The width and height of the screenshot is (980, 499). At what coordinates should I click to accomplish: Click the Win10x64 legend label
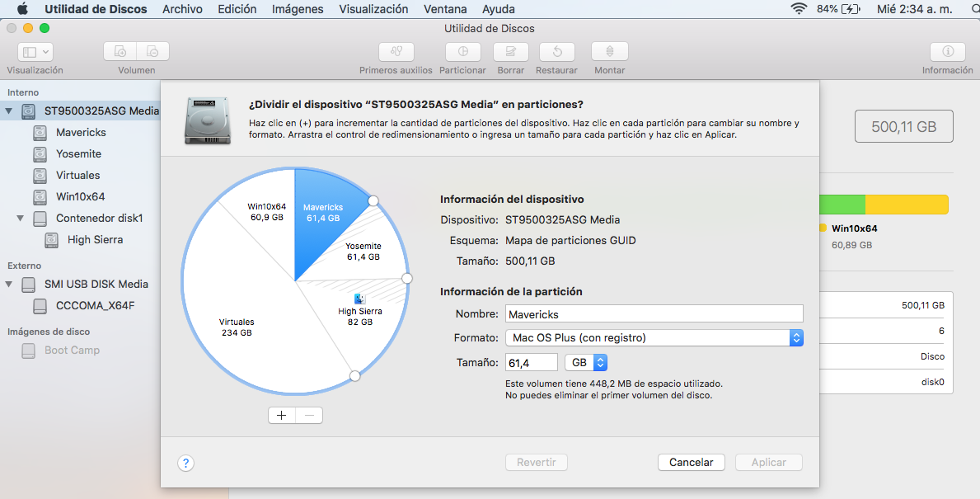855,228
